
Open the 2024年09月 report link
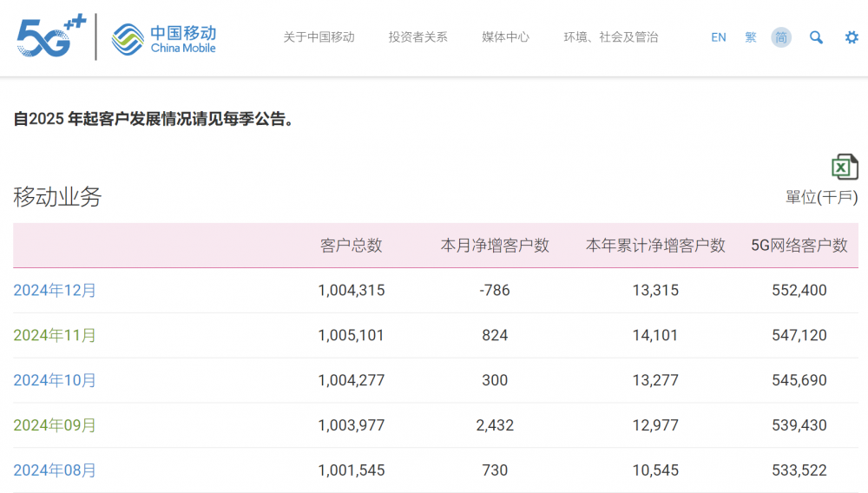coord(55,425)
